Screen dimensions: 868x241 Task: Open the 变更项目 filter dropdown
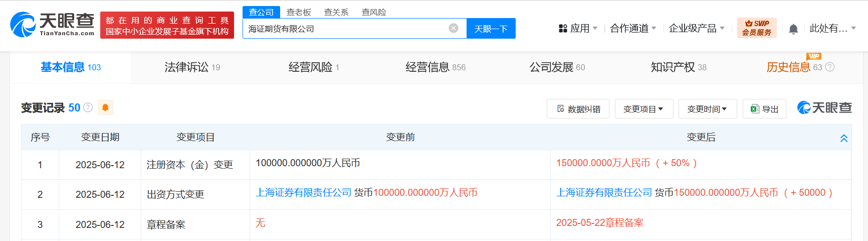tap(644, 109)
